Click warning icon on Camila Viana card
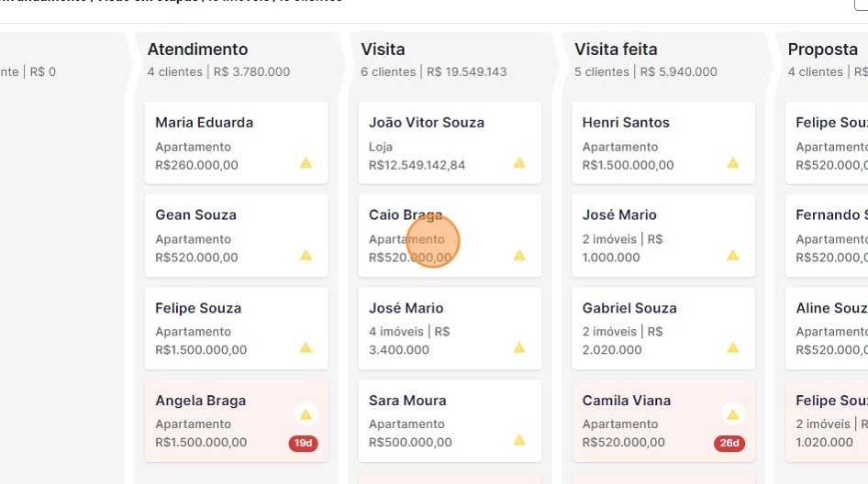The height and width of the screenshot is (484, 868). click(x=732, y=413)
